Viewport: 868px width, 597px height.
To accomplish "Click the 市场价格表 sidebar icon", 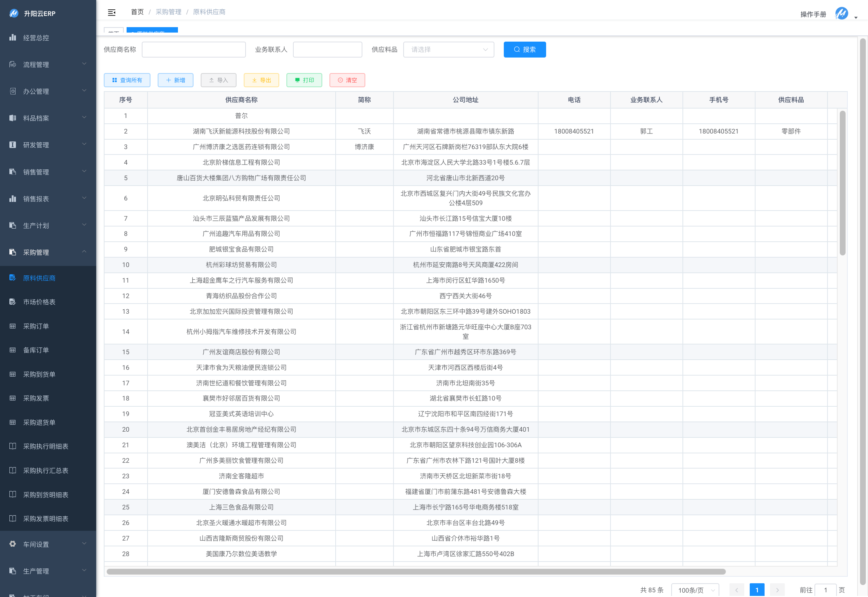I will coord(13,302).
